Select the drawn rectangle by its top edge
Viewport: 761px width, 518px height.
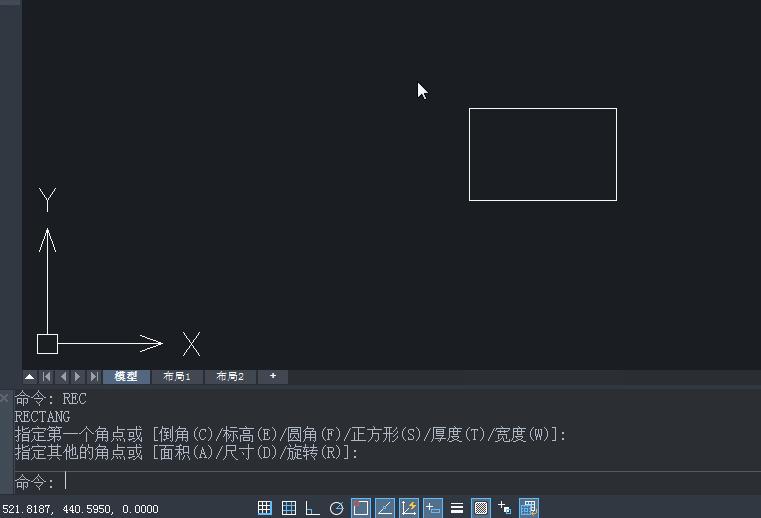pyautogui.click(x=543, y=108)
